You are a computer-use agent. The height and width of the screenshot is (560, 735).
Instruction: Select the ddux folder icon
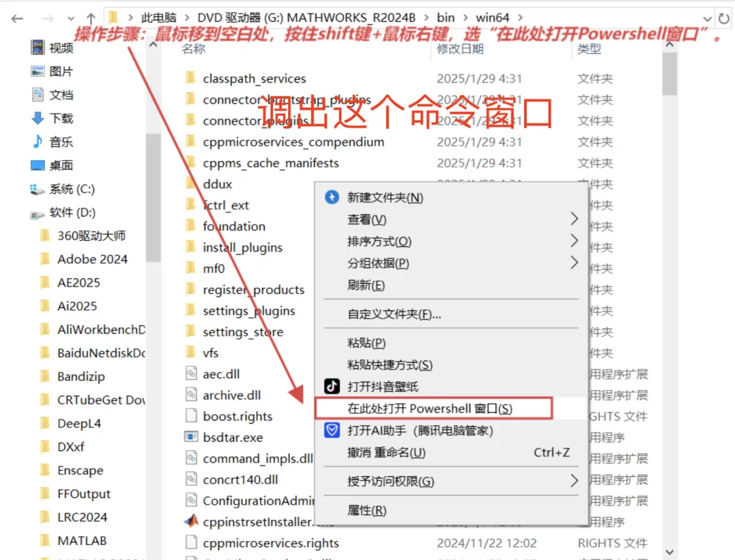191,183
